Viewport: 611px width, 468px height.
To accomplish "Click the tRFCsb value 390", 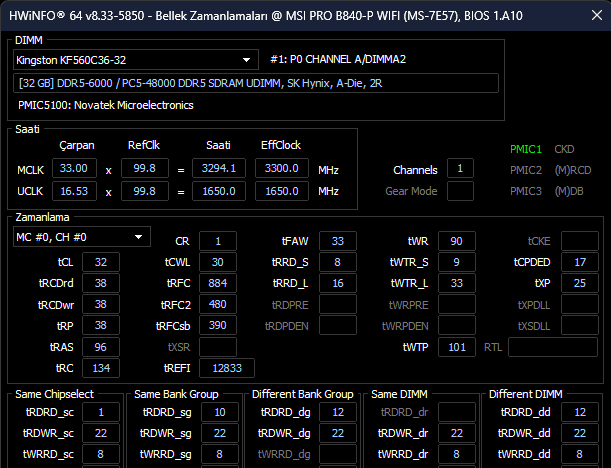I will pos(218,325).
